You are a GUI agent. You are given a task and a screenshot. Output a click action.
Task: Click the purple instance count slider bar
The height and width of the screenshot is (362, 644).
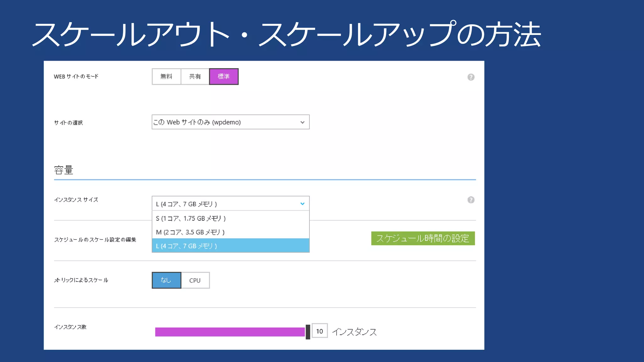point(230,332)
